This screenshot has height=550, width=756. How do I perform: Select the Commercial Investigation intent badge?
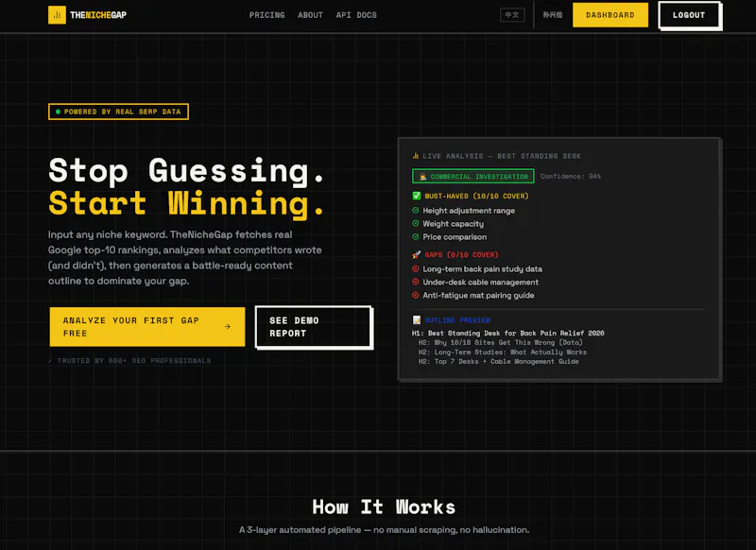click(473, 177)
